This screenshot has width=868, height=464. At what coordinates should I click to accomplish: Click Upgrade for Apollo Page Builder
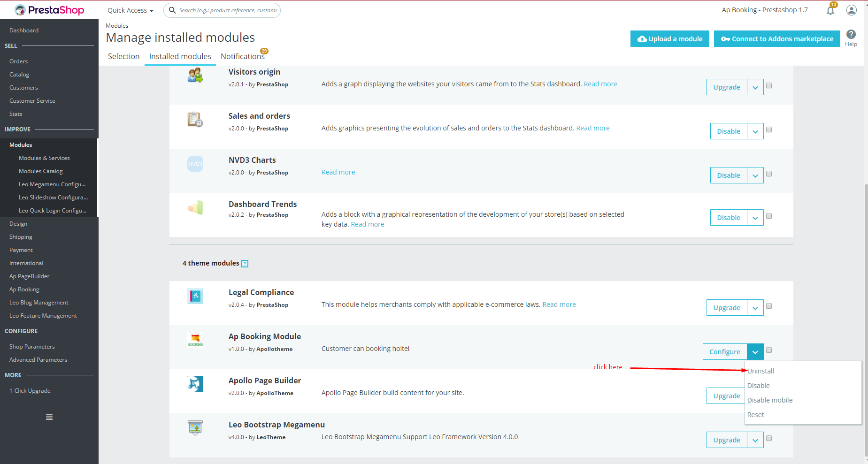tap(726, 396)
